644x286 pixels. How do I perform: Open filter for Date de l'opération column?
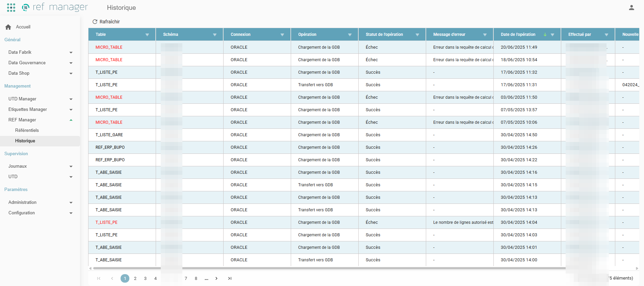click(552, 35)
